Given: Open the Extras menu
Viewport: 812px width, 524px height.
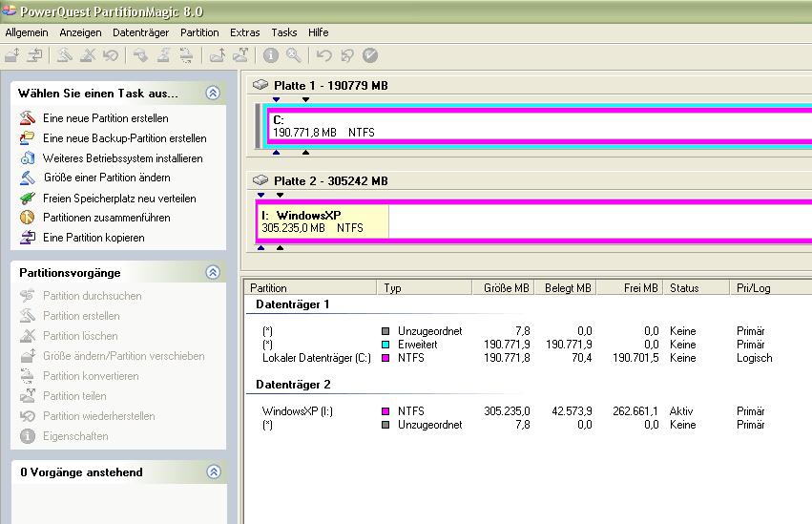Looking at the screenshot, I should click(x=245, y=32).
